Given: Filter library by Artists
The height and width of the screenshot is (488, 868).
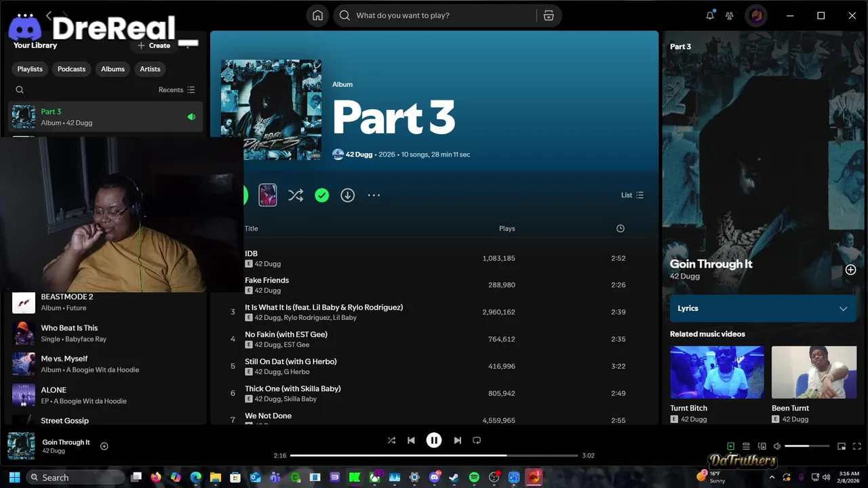Looking at the screenshot, I should pos(150,69).
